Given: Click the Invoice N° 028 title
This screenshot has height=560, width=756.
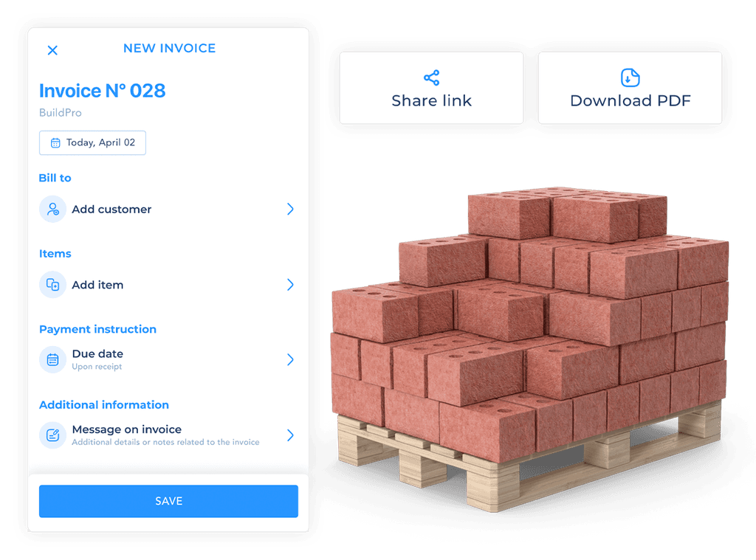Looking at the screenshot, I should (102, 91).
